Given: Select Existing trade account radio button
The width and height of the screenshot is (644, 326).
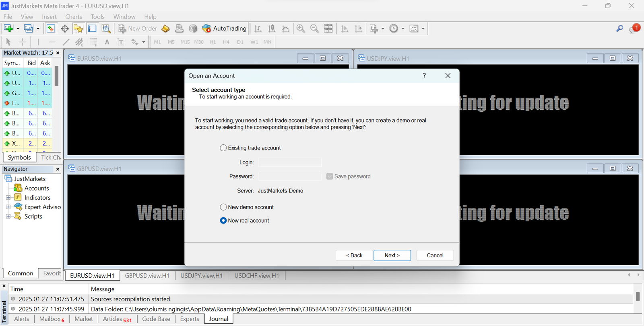Looking at the screenshot, I should [223, 148].
